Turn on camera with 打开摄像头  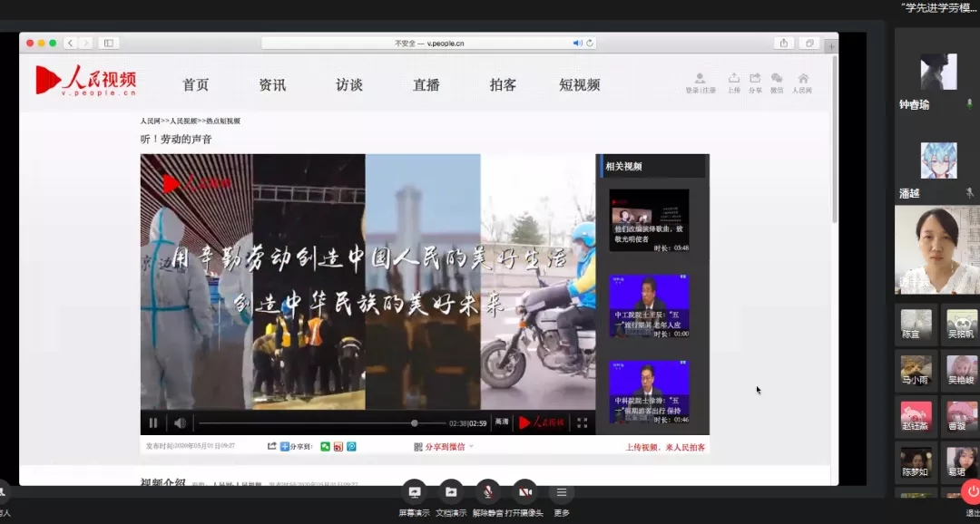[524, 492]
